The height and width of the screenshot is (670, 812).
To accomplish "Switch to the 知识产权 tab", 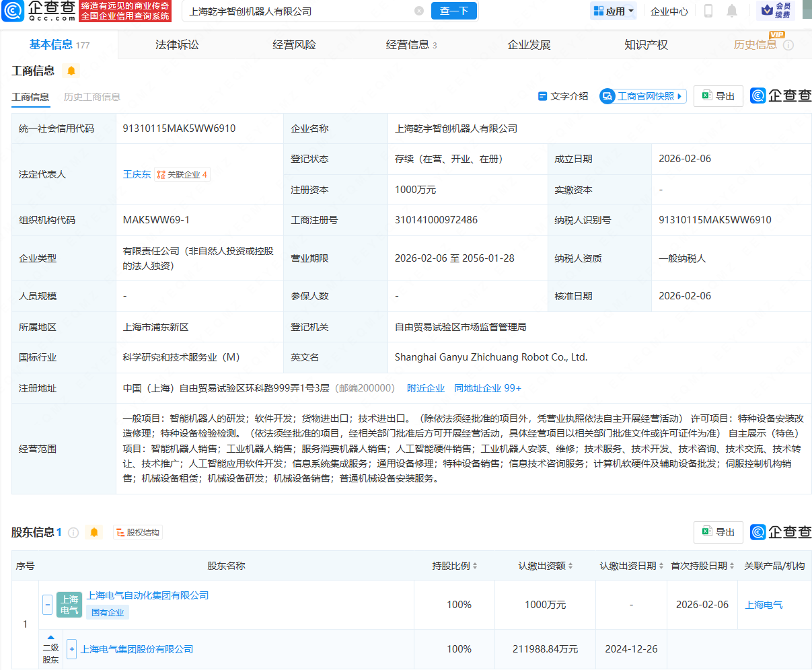I will click(x=645, y=44).
